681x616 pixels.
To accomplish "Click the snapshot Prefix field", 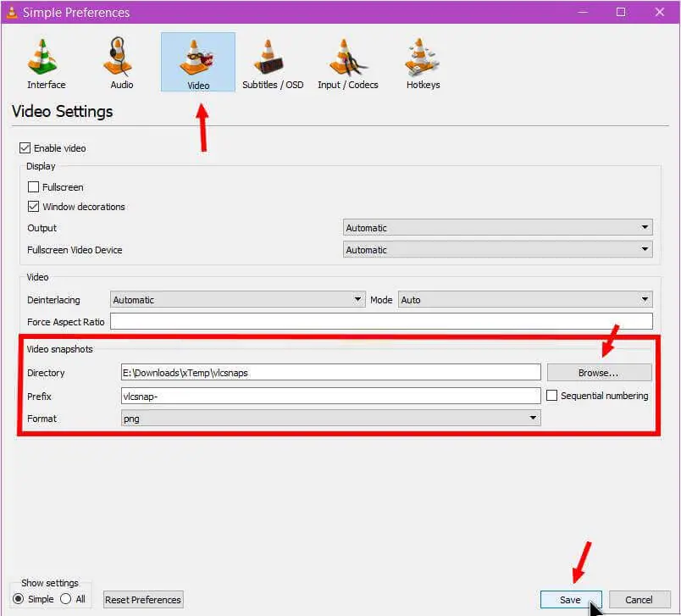I will [x=331, y=396].
